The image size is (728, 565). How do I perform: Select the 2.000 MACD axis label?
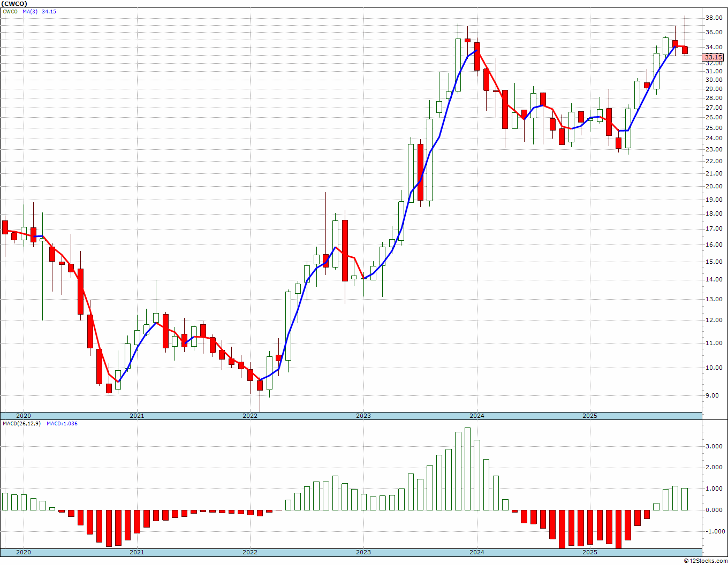coord(714,468)
